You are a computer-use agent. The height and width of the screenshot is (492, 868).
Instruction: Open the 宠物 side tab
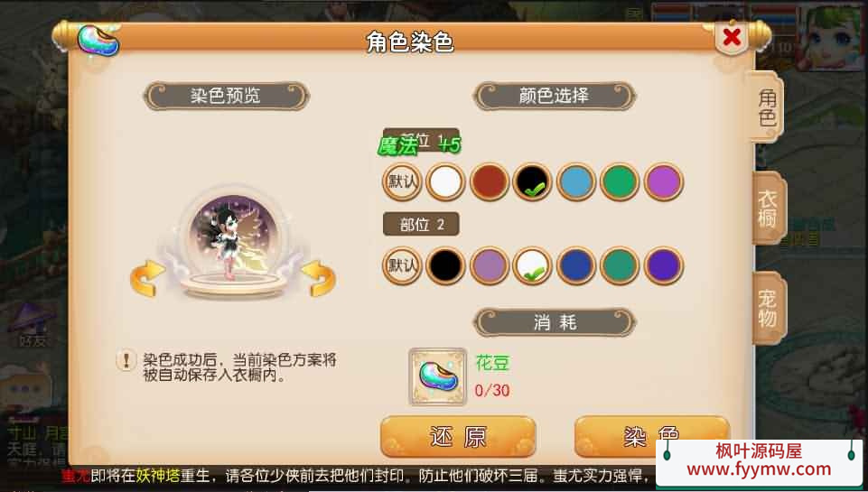[x=769, y=309]
